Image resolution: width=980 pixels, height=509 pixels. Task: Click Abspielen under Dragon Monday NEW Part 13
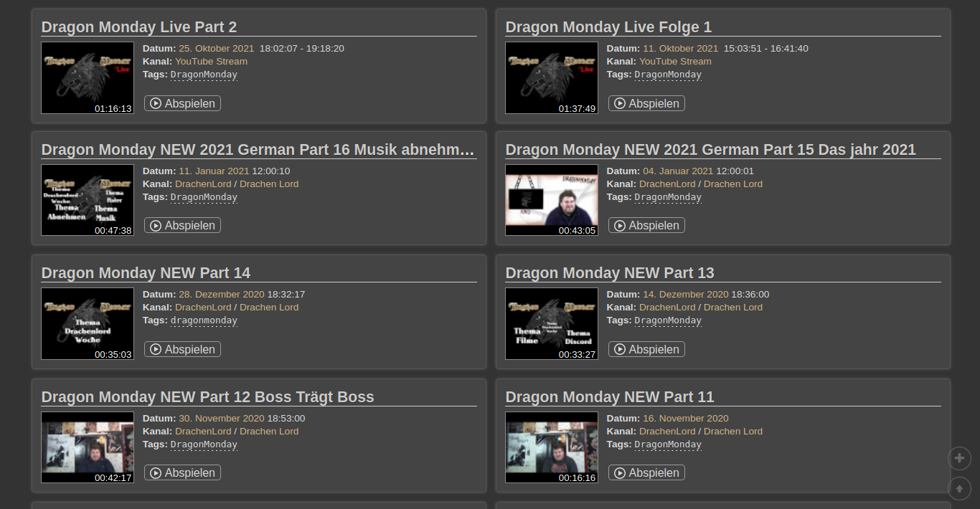pos(646,349)
